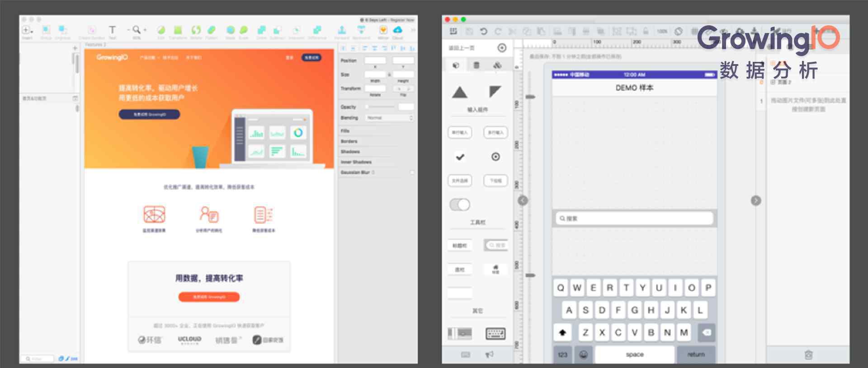Click the shift key on the keyboard mockup
The width and height of the screenshot is (868, 368).
point(562,332)
